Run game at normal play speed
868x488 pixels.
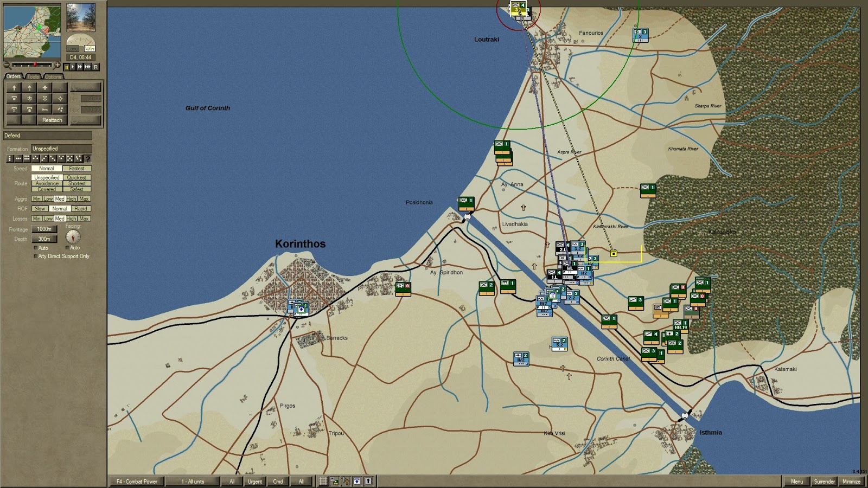click(73, 67)
